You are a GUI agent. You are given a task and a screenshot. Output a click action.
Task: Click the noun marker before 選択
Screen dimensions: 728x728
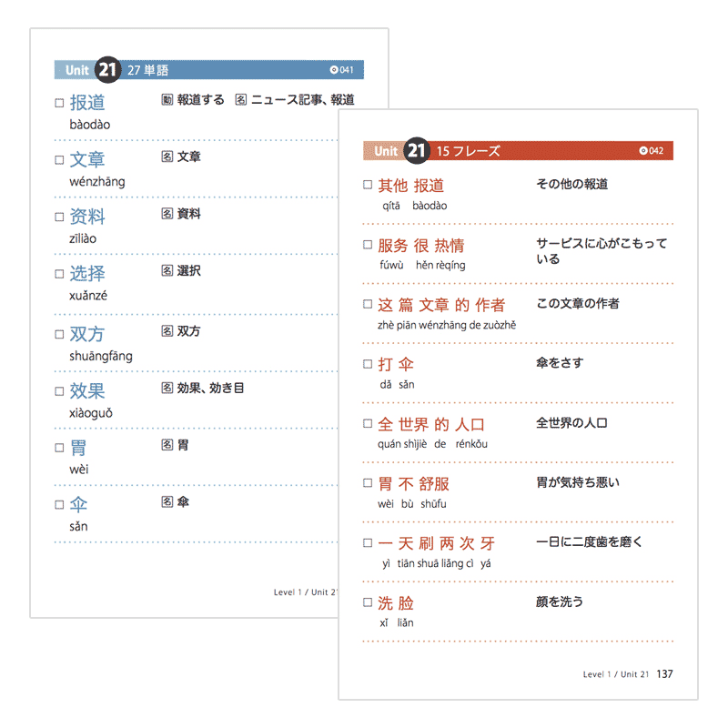pyautogui.click(x=167, y=270)
